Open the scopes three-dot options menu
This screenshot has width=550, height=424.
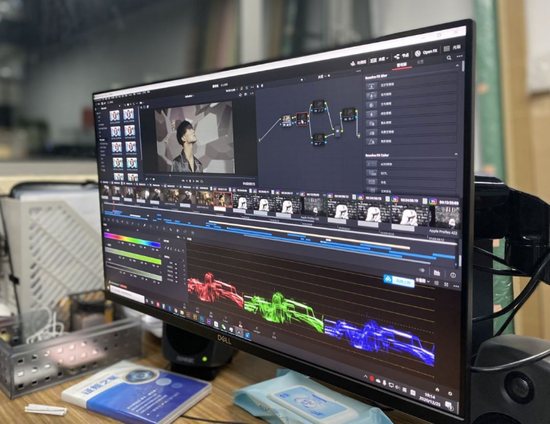(x=455, y=286)
